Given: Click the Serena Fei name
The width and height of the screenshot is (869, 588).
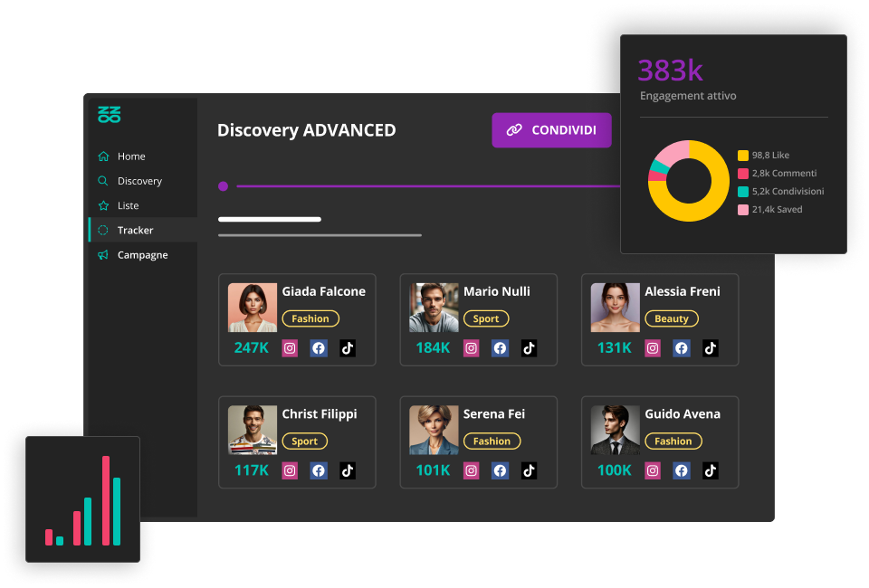Looking at the screenshot, I should coord(494,414).
